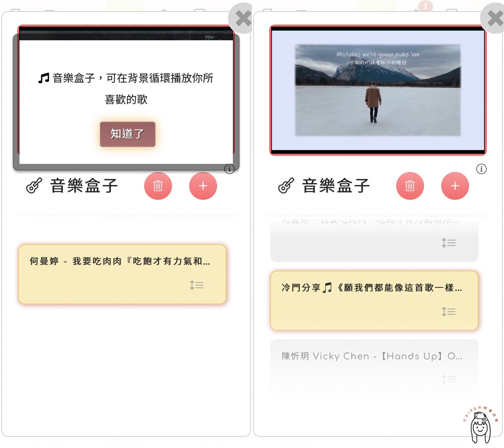Click the 知道了 button in the tooltip
This screenshot has height=448, width=504.
pyautogui.click(x=128, y=134)
